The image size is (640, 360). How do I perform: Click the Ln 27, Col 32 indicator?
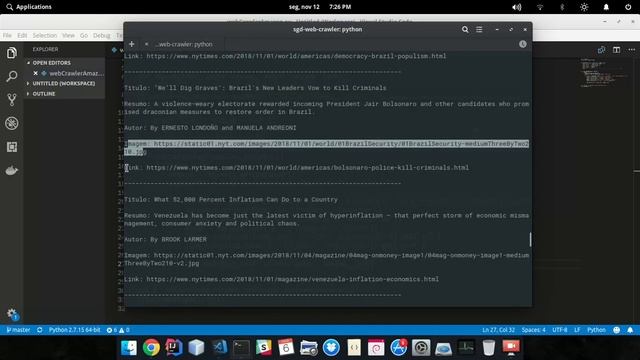498,330
